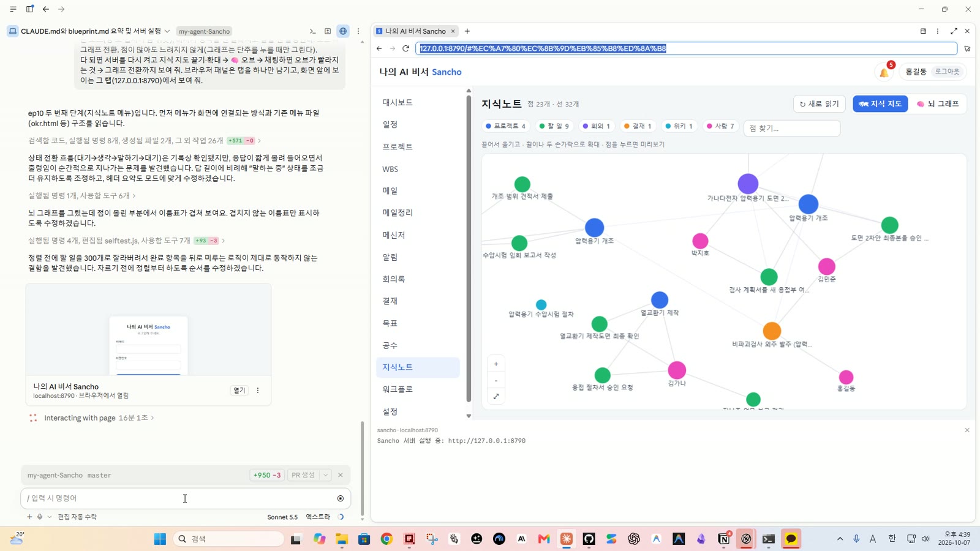This screenshot has width=980, height=551.
Task: Fit knowledge map using expand arrows button
Action: [496, 397]
